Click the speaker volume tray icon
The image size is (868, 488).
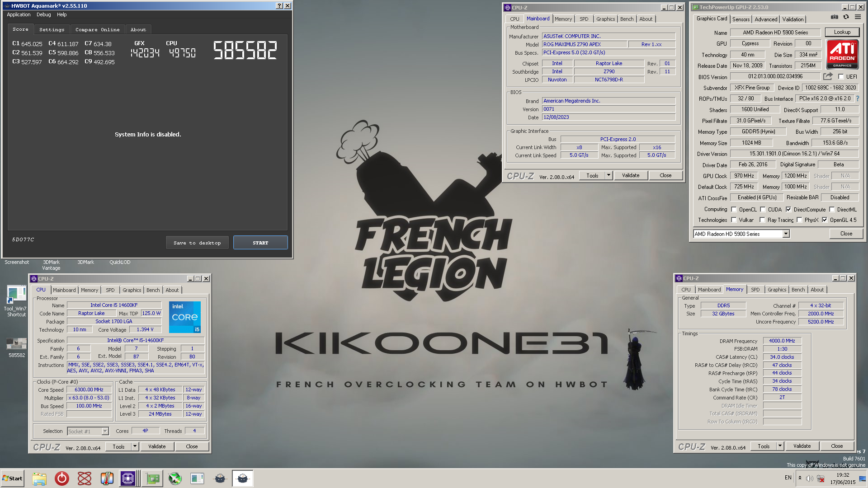point(810,479)
